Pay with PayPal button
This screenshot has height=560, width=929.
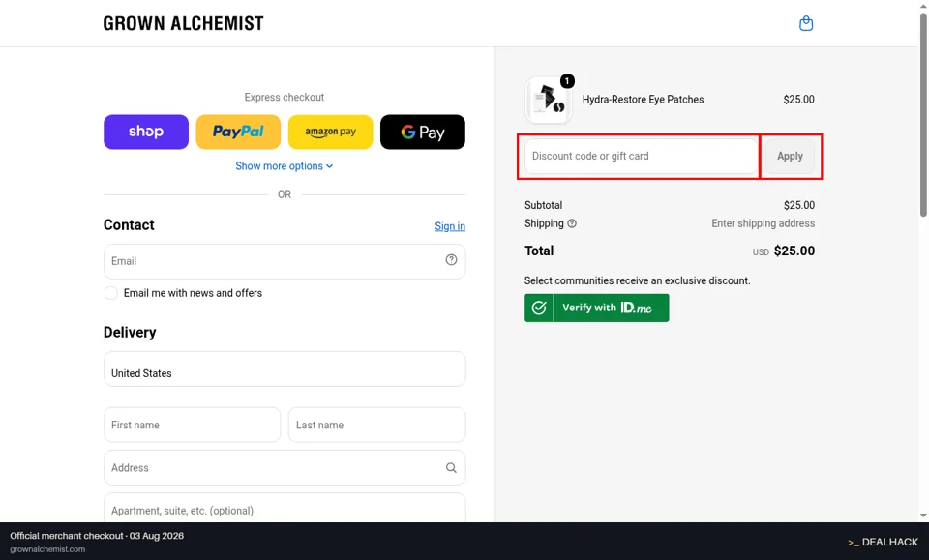pyautogui.click(x=238, y=132)
